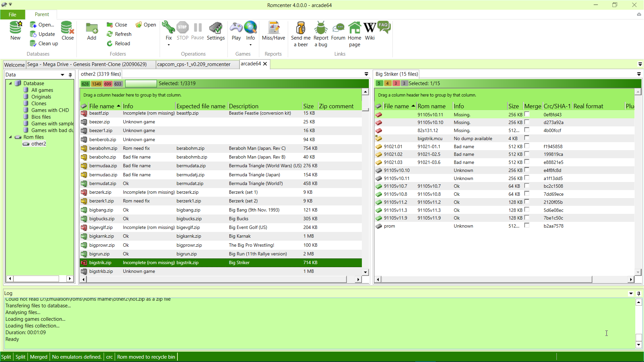644x362 pixels.
Task: Switch to the capcom_cps-1 tab
Action: tap(193, 64)
